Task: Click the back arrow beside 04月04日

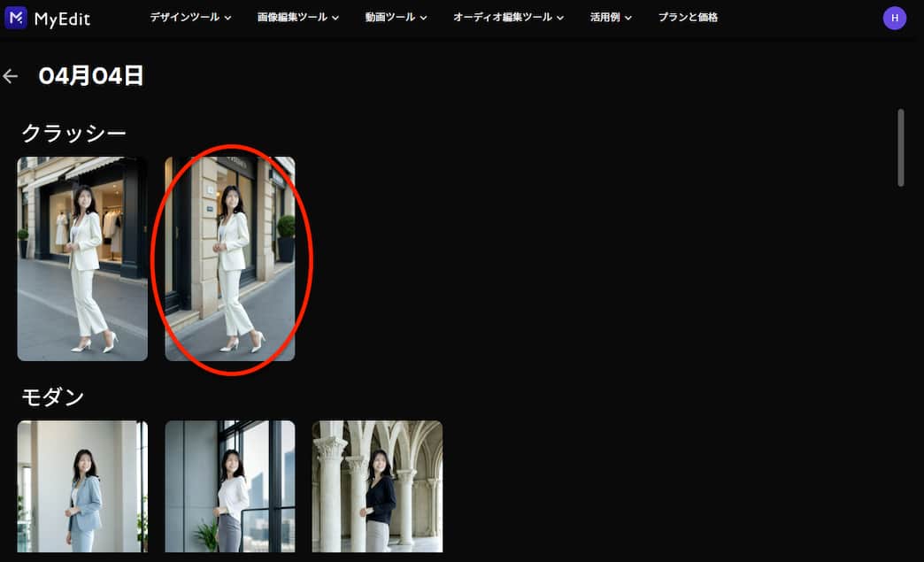Action: (x=10, y=76)
